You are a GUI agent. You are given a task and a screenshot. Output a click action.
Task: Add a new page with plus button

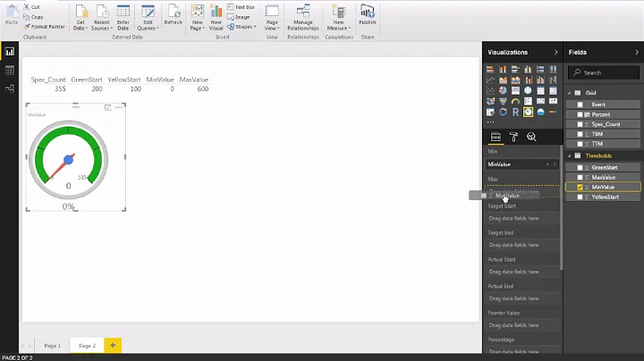tap(113, 346)
